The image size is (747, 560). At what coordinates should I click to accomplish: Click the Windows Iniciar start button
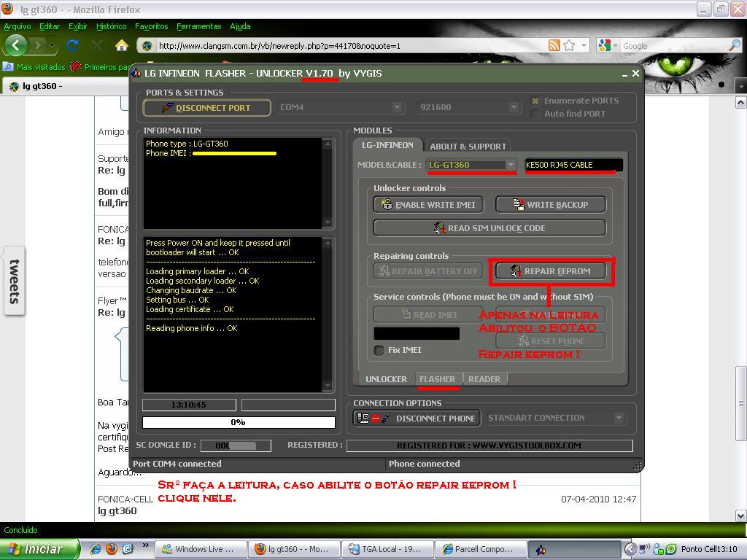click(39, 549)
